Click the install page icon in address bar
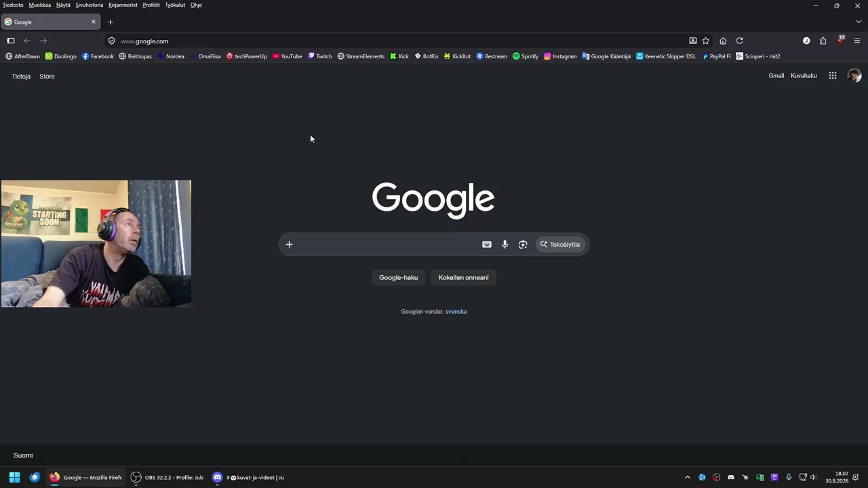Image resolution: width=868 pixels, height=488 pixels. (x=693, y=41)
